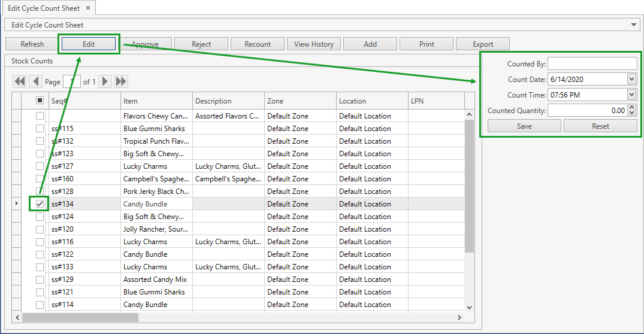Screen dimensions: 644x334
Task: Focus the Counted By text field
Action: point(592,63)
